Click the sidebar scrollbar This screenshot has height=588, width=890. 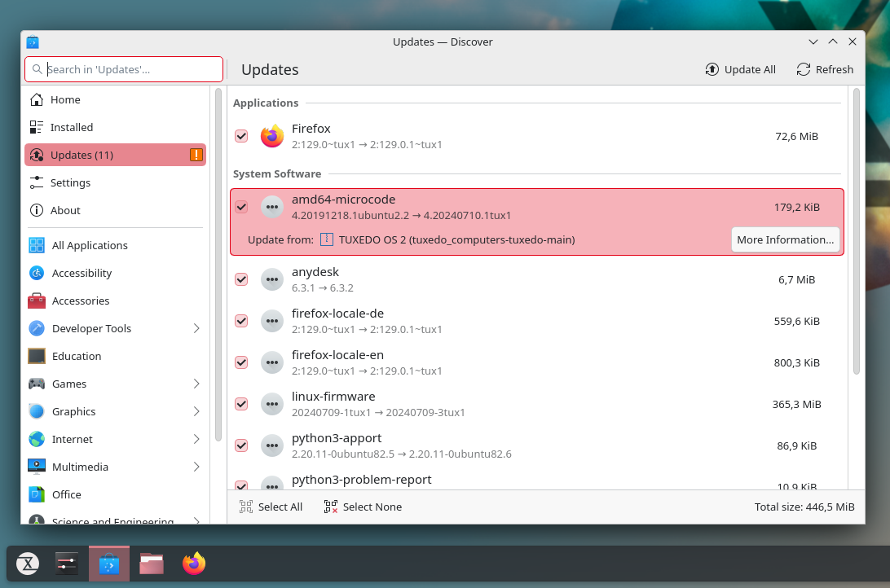[x=218, y=265]
